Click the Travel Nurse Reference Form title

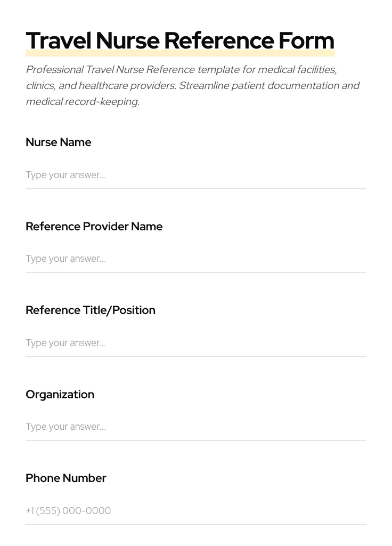tap(180, 40)
